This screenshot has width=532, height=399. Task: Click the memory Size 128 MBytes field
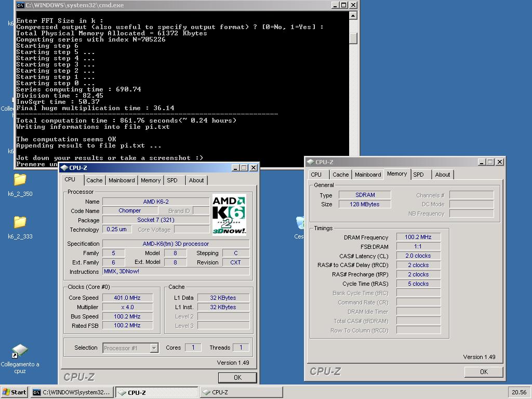[365, 204]
